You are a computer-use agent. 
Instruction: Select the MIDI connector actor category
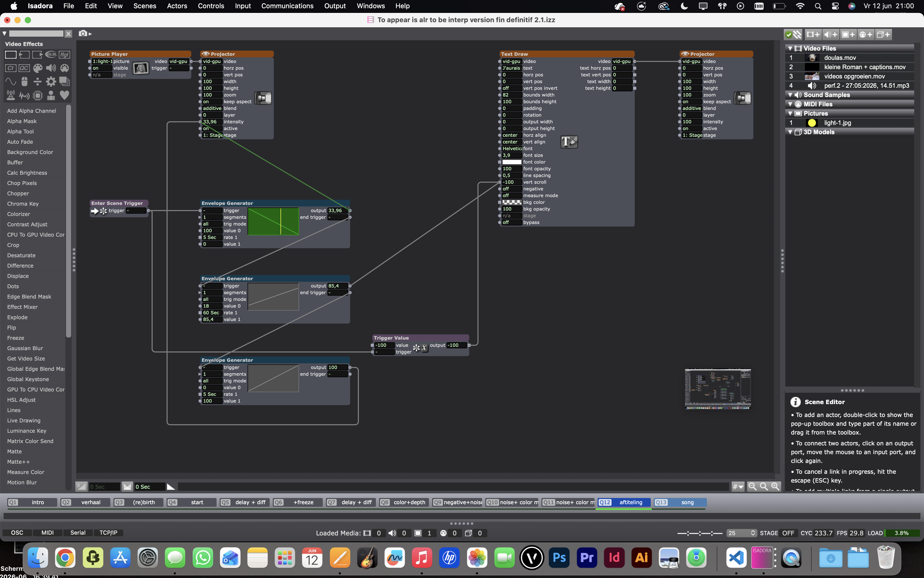pos(64,68)
